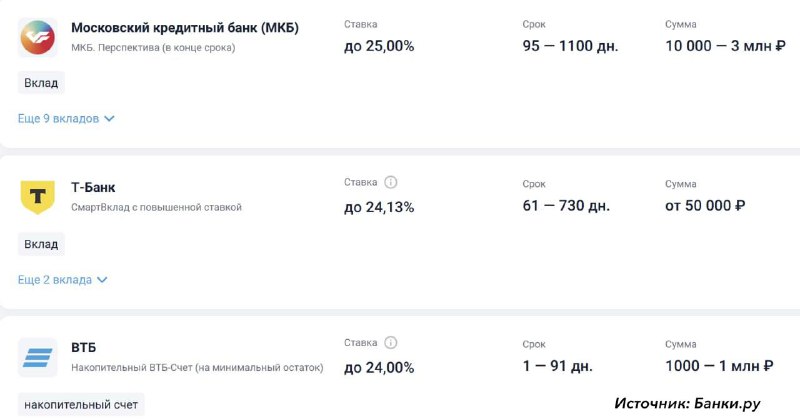Viewport: 800px width, 419px height.
Task: Open the ВТБ bank name link
Action: coord(84,348)
